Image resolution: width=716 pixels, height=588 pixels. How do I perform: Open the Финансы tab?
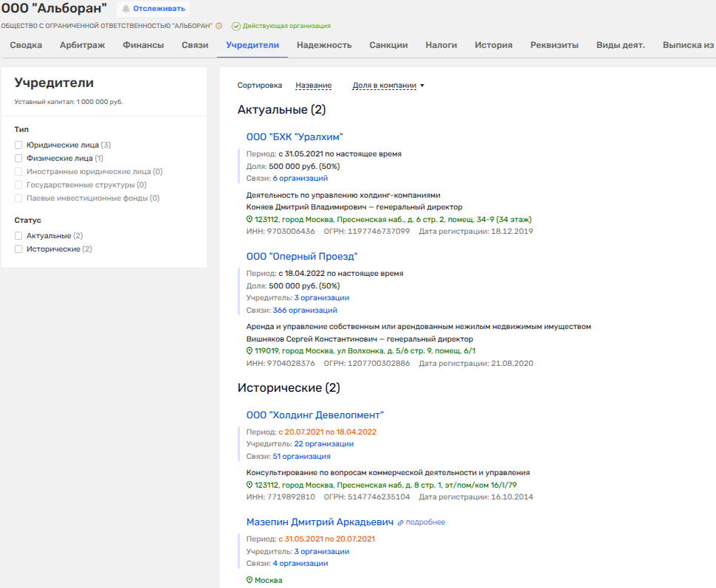(143, 45)
